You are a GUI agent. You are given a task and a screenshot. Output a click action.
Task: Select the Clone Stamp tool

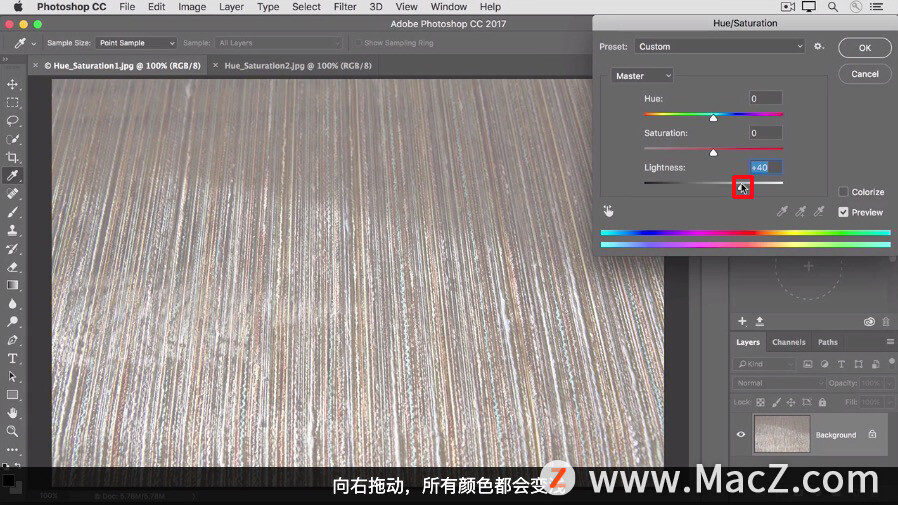click(12, 230)
